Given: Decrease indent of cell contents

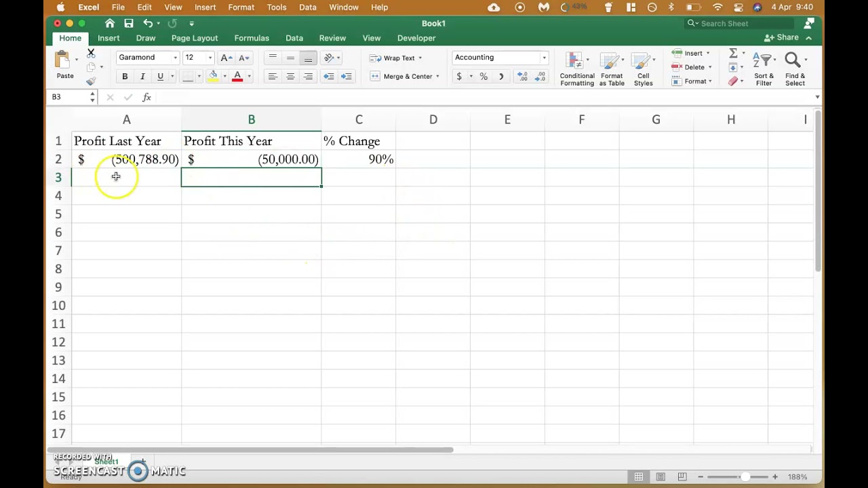Looking at the screenshot, I should (329, 77).
